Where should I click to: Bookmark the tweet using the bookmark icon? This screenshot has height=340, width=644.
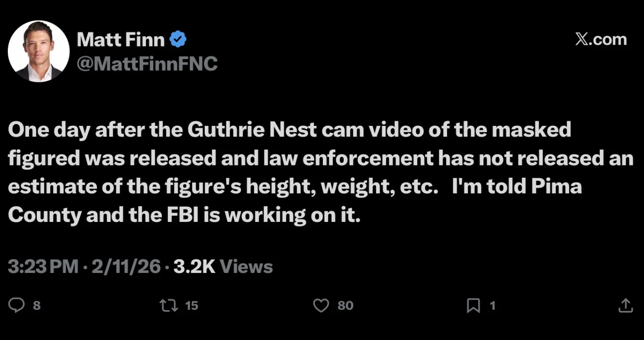pyautogui.click(x=473, y=306)
